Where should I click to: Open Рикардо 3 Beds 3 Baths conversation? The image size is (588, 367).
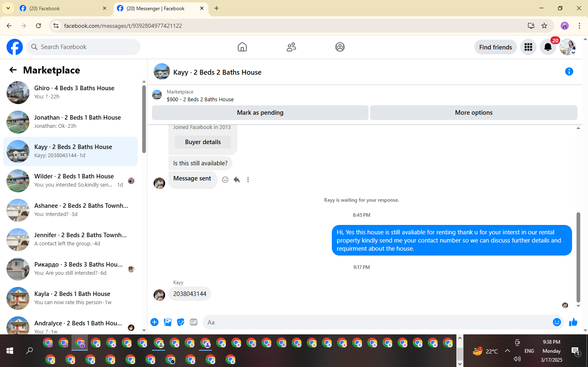[70, 269]
